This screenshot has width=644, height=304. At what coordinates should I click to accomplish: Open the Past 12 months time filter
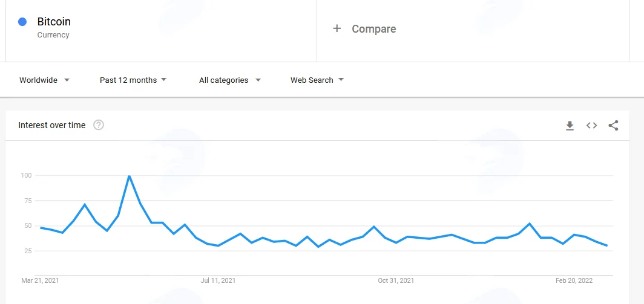(133, 80)
